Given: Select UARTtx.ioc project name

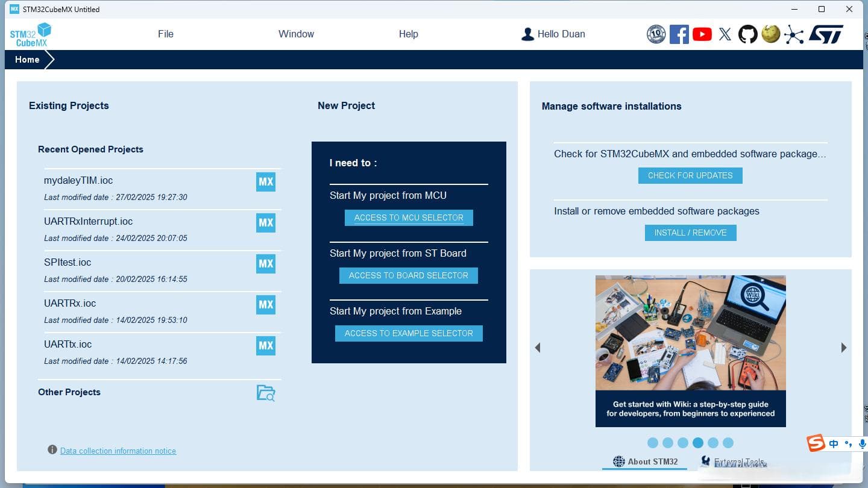Looking at the screenshot, I should pyautogui.click(x=68, y=344).
